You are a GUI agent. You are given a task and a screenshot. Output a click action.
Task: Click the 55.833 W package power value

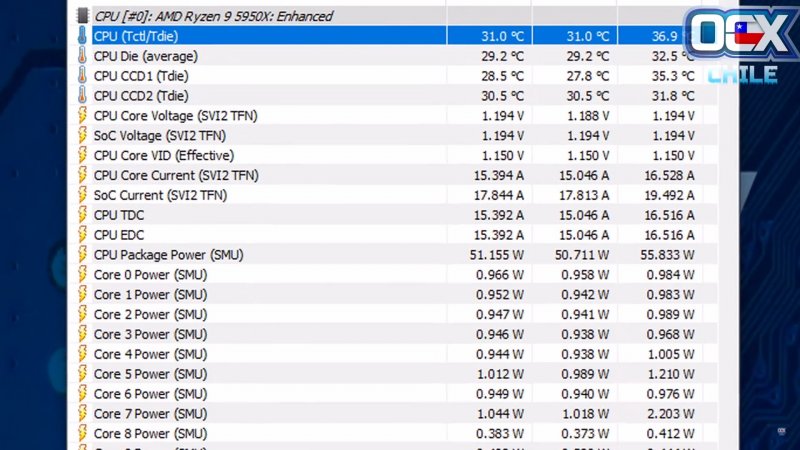[x=667, y=255]
